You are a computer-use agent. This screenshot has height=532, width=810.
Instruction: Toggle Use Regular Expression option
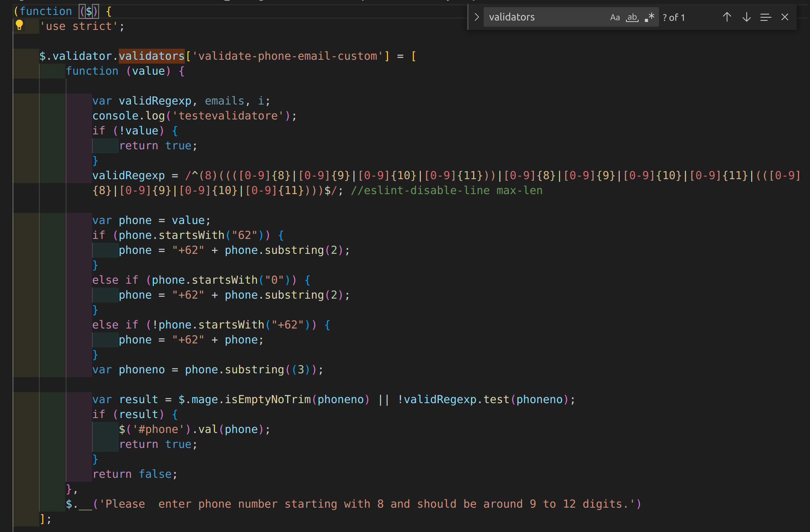pyautogui.click(x=650, y=17)
